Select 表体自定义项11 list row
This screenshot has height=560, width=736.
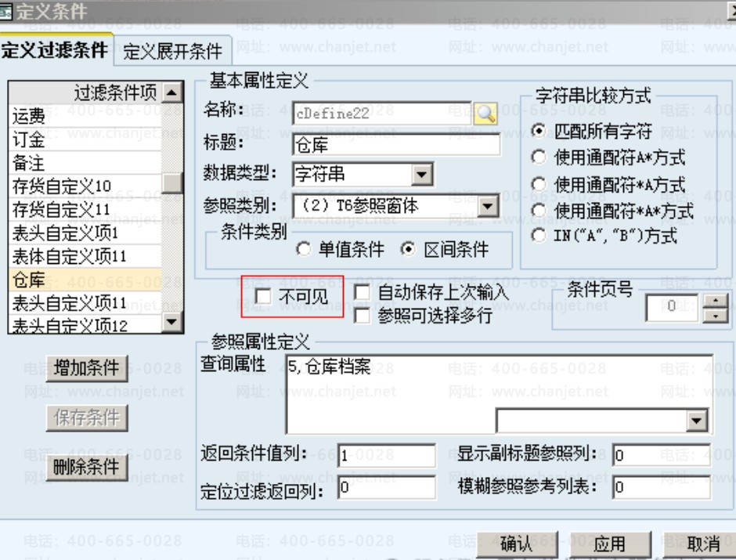pos(85,256)
